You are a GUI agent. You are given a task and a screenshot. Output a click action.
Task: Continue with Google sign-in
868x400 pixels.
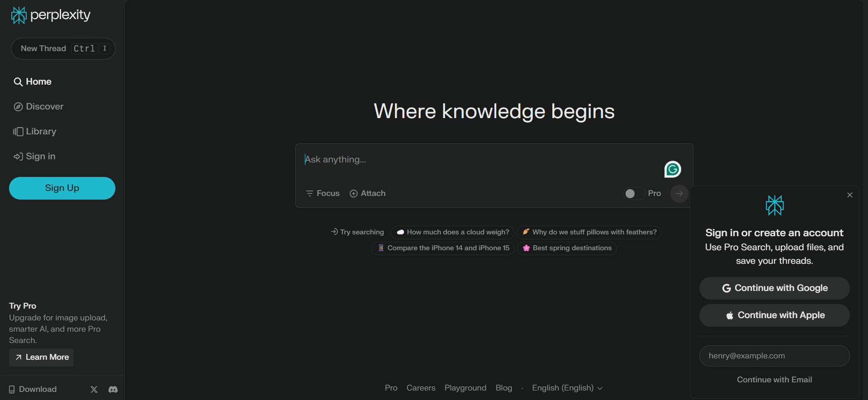(x=774, y=288)
